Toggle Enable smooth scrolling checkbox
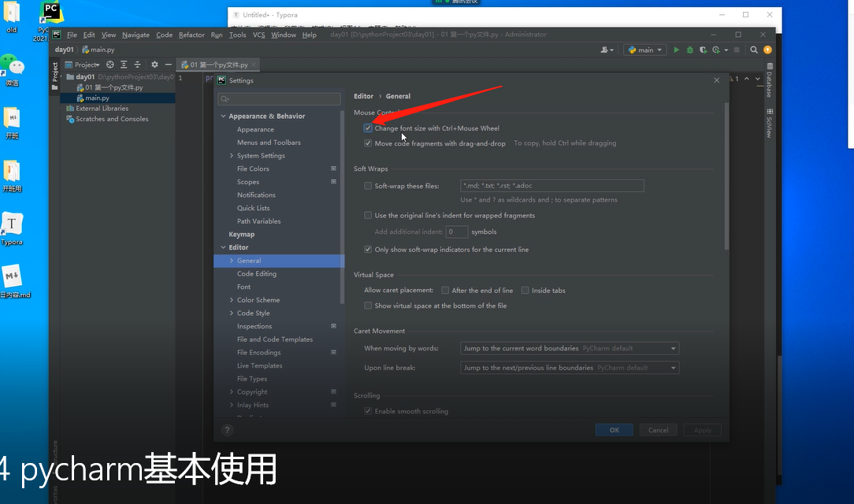The width and height of the screenshot is (854, 504). 368,411
